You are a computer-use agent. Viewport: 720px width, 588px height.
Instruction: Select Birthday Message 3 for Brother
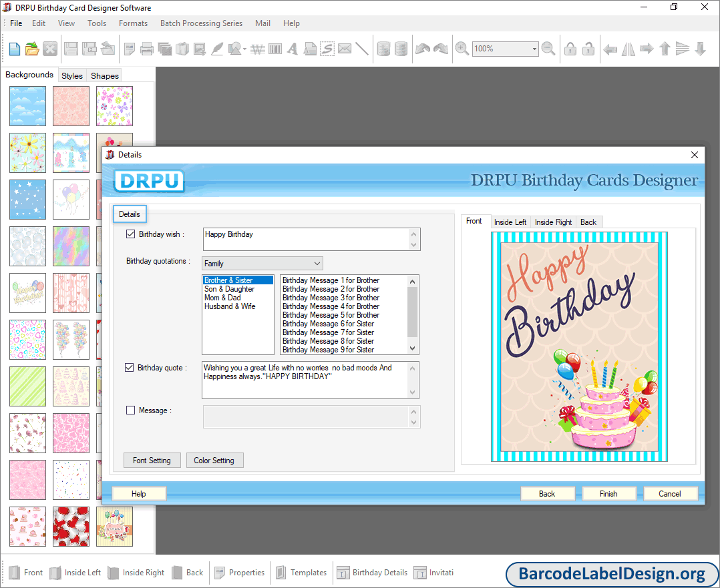pos(331,298)
